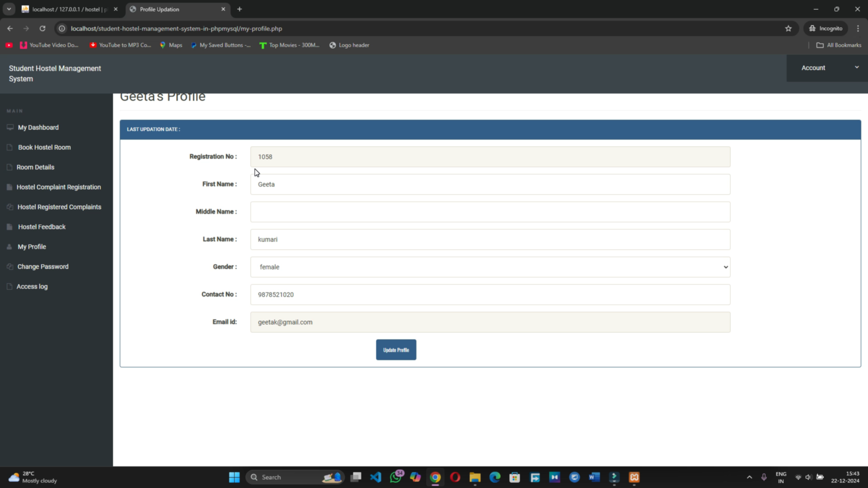Select the My Profile person icon

coord(10,246)
